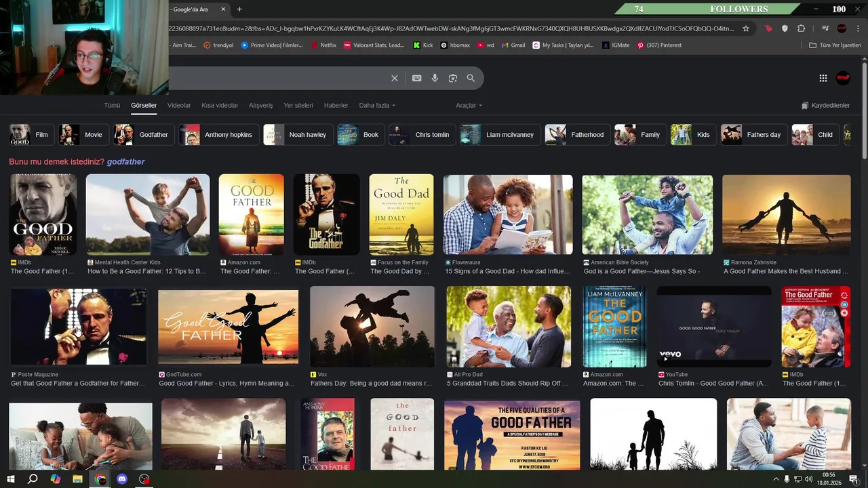Open the Netflix bookmark

(x=323, y=45)
